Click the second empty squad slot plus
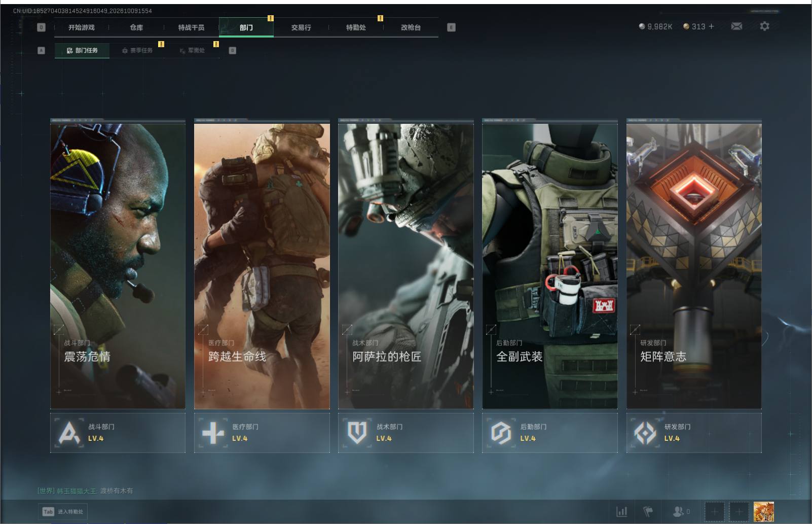The height and width of the screenshot is (524, 812). 739,512
